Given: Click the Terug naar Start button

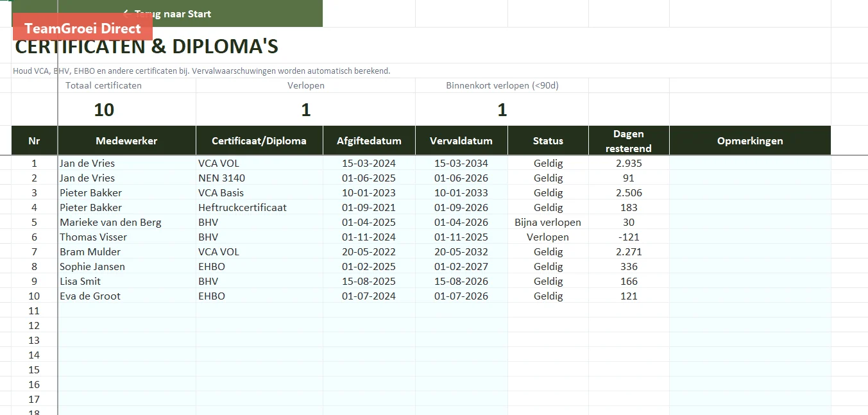Looking at the screenshot, I should coord(167,13).
